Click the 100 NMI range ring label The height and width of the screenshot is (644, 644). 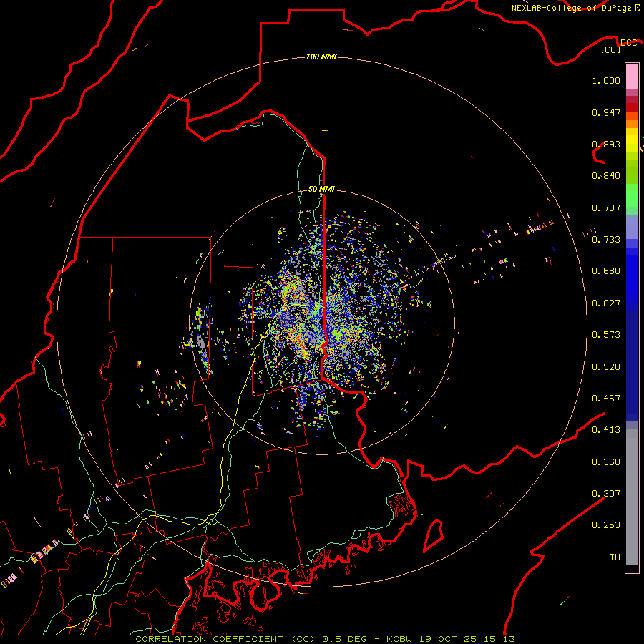tap(321, 57)
